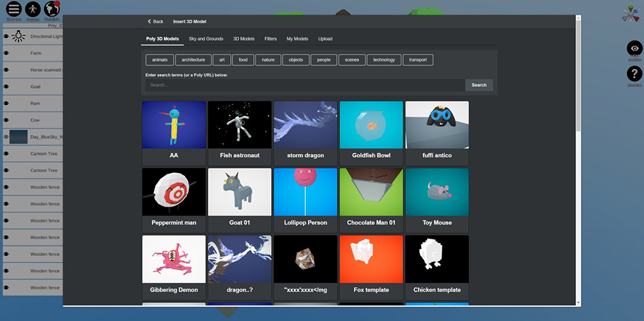
Task: Select the technology category tag
Action: click(x=384, y=60)
